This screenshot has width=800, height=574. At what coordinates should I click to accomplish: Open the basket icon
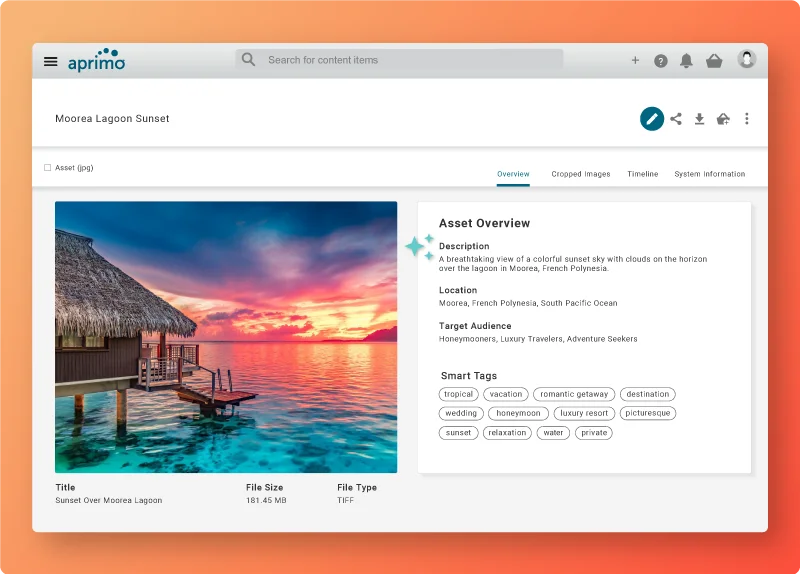(x=714, y=61)
